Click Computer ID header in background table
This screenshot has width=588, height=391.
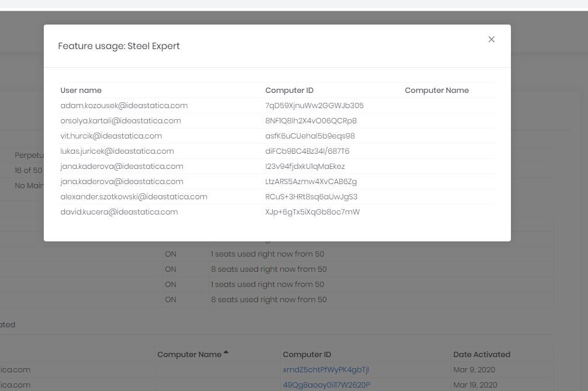pyautogui.click(x=307, y=354)
